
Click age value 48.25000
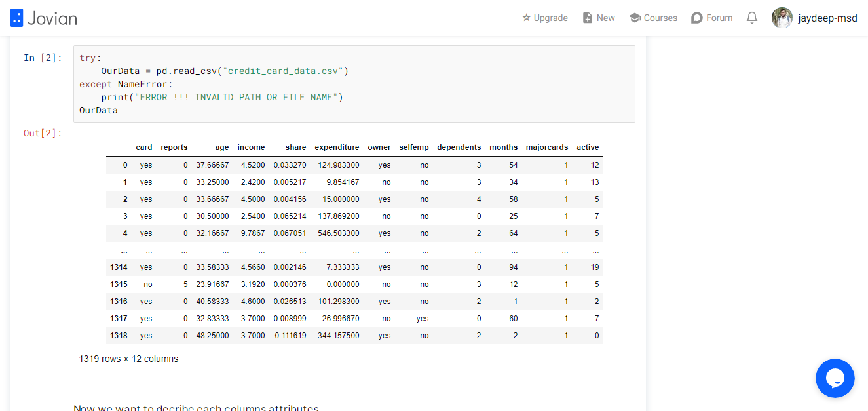[213, 336]
